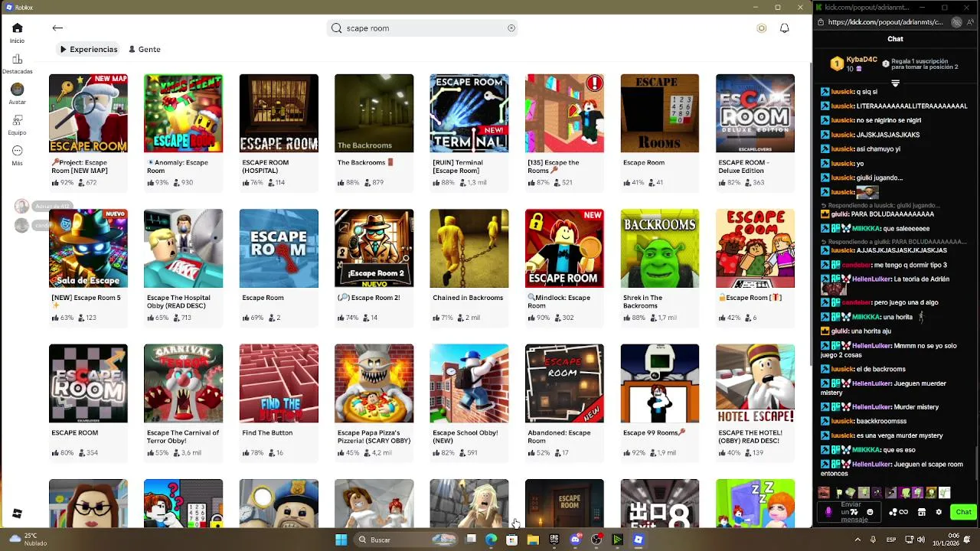This screenshot has height=551, width=980.
Task: Open Escape School Obby! thumbnail
Action: coord(469,383)
